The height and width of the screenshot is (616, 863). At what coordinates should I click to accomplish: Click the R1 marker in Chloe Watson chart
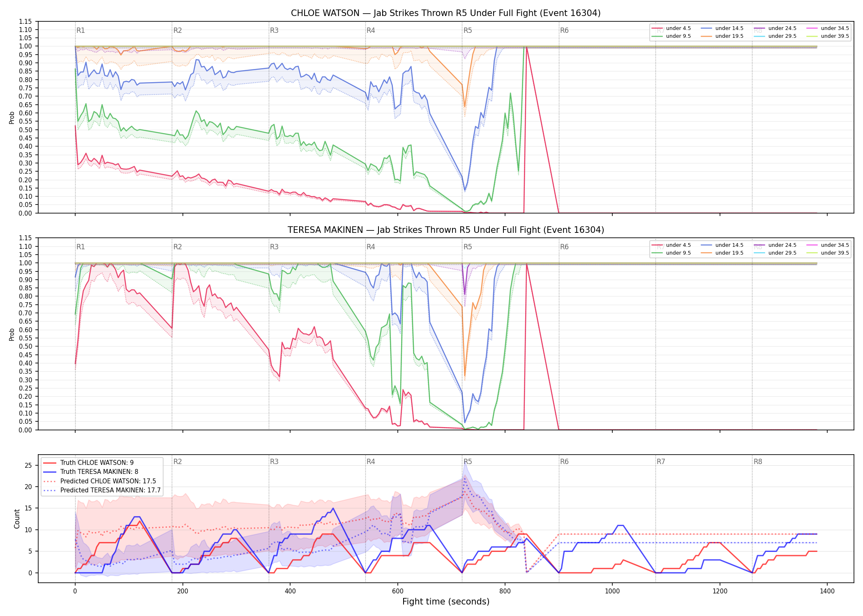[81, 30]
